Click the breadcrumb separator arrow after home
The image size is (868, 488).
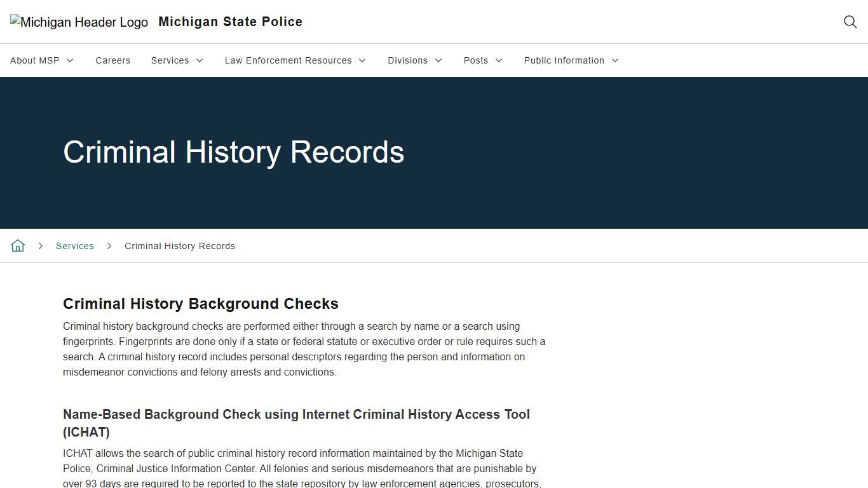point(41,245)
